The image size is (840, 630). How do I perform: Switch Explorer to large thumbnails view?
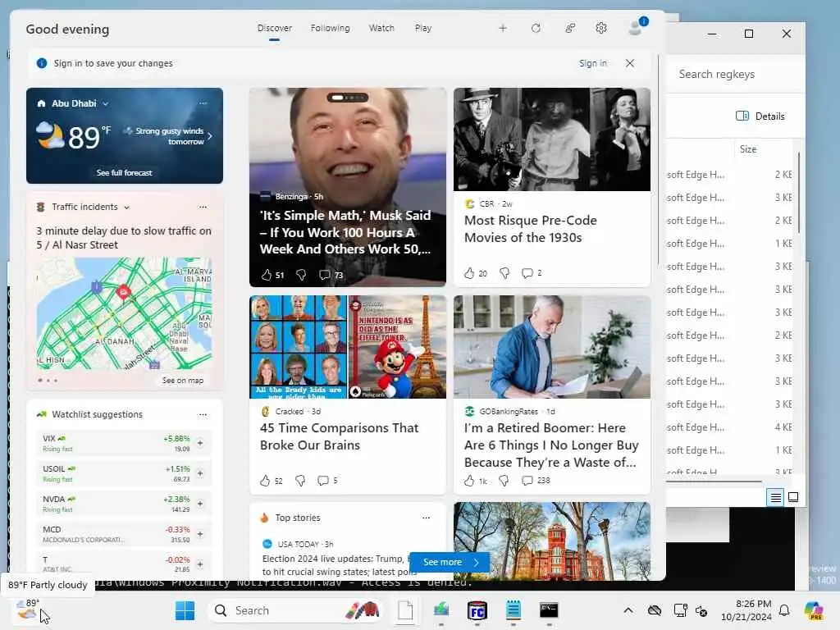793,497
